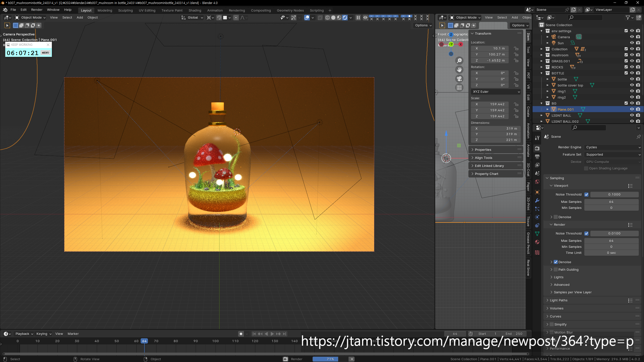Disable the Render Denoise checkbox
644x362 pixels.
[556, 262]
